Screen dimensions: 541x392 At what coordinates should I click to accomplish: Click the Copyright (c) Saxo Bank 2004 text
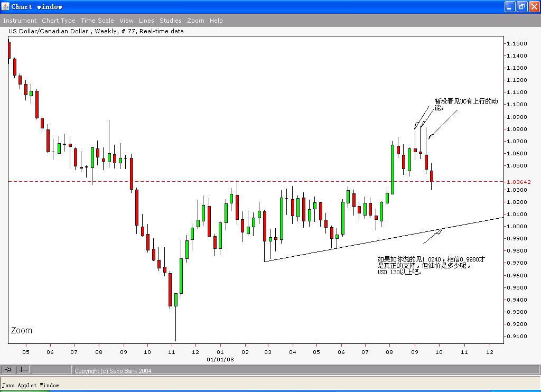113,371
